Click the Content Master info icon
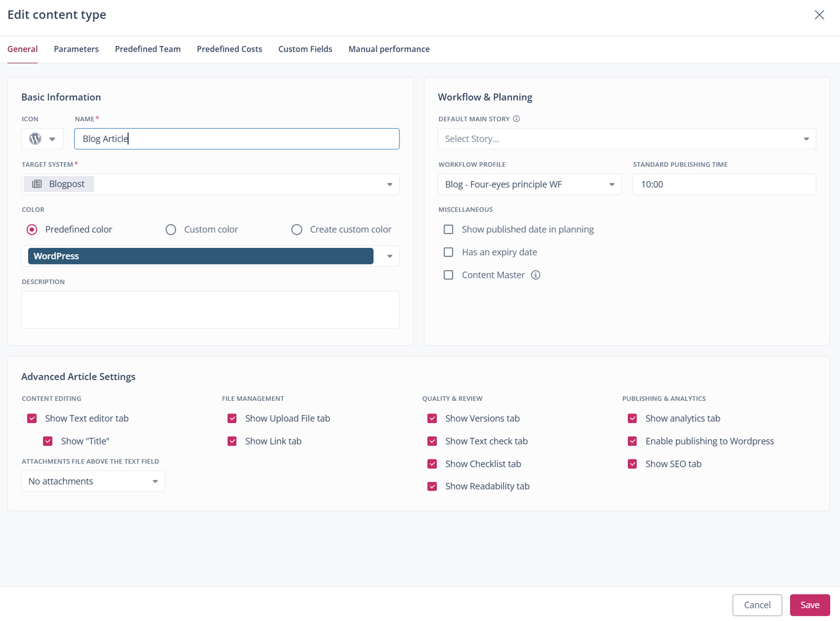The height and width of the screenshot is (621, 840). tap(535, 275)
